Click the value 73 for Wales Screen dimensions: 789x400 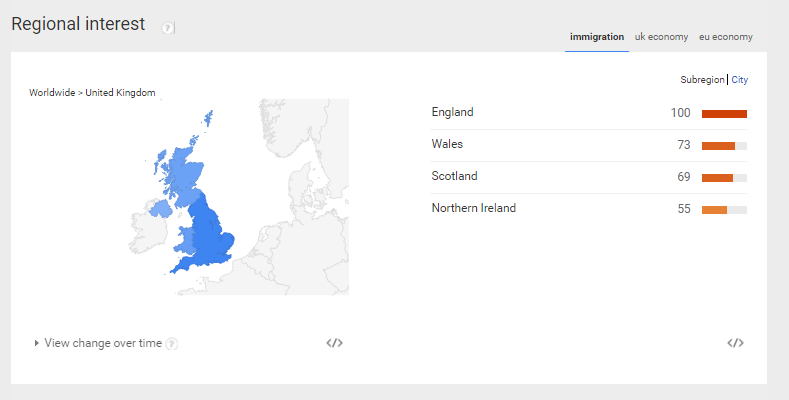tap(684, 145)
